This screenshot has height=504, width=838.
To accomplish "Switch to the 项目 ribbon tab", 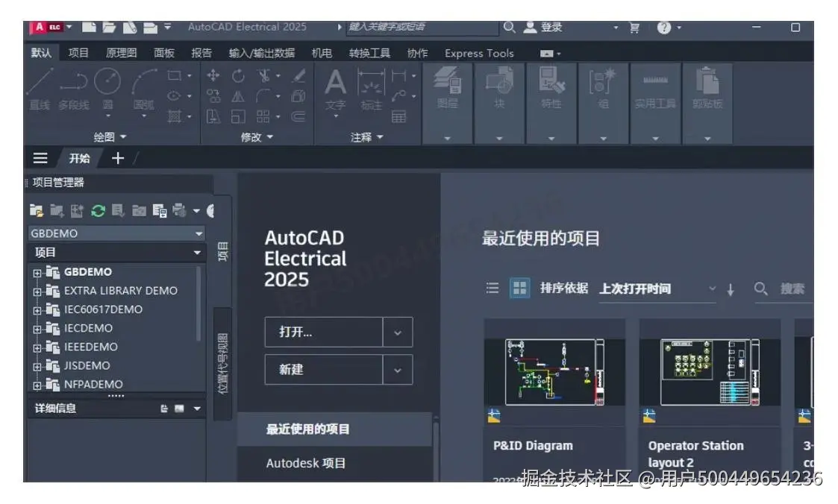I will coord(78,53).
